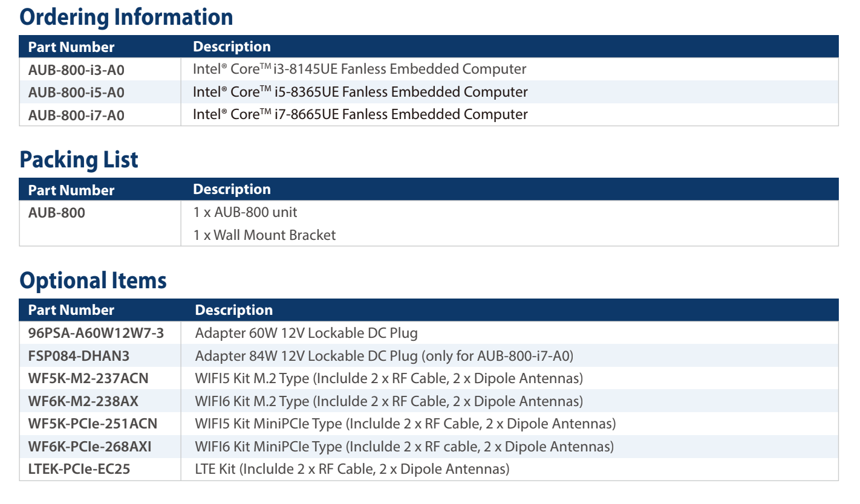Select part number AUB-800-i5-A0 cell
Screen dimensions: 860x504
tap(76, 92)
